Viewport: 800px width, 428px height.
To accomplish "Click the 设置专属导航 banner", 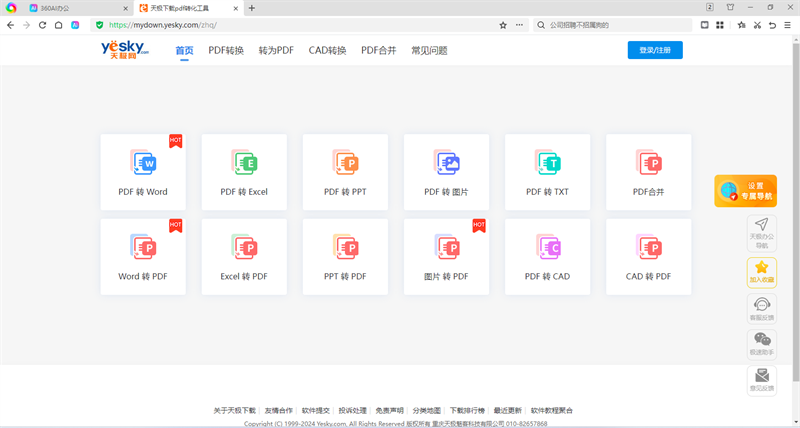I will tap(745, 190).
